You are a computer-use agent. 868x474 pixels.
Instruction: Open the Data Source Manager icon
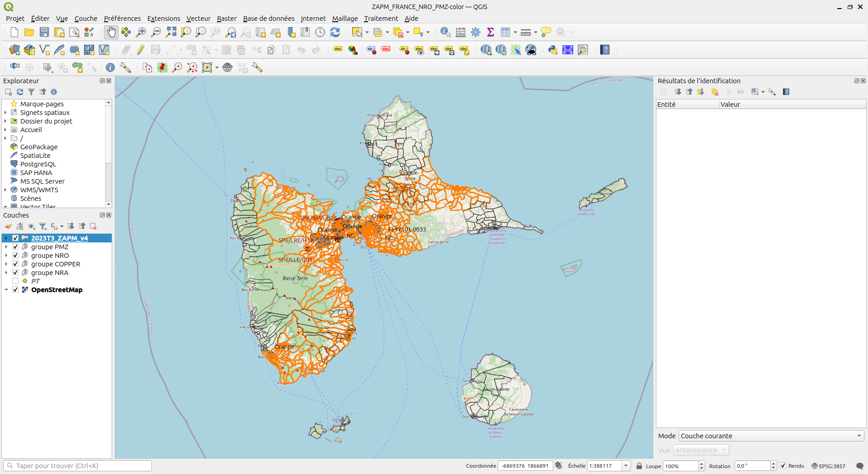14,50
